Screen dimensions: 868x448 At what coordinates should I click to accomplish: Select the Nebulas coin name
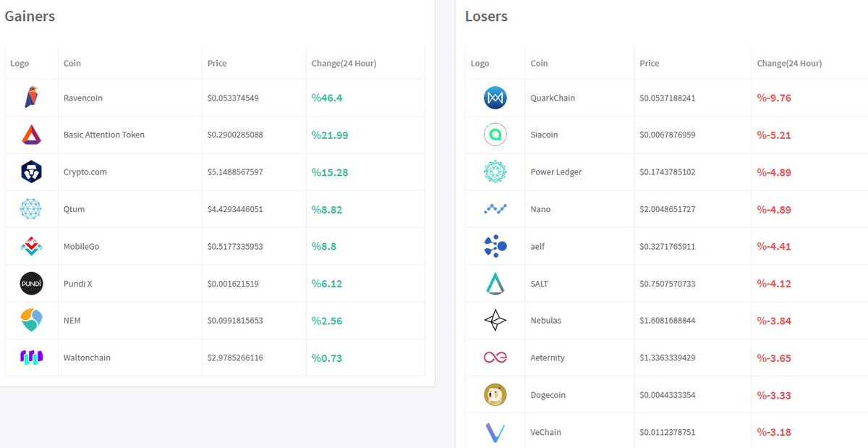pos(546,321)
